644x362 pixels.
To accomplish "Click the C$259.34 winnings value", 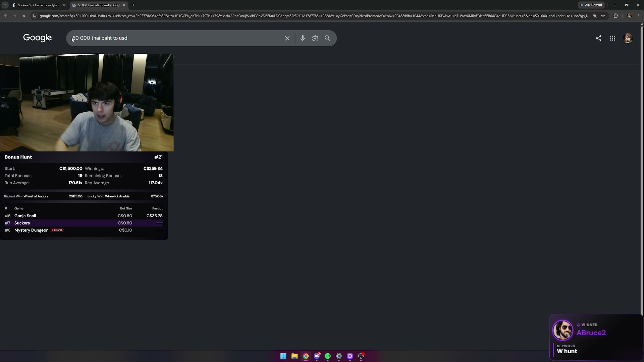I will pos(153,169).
